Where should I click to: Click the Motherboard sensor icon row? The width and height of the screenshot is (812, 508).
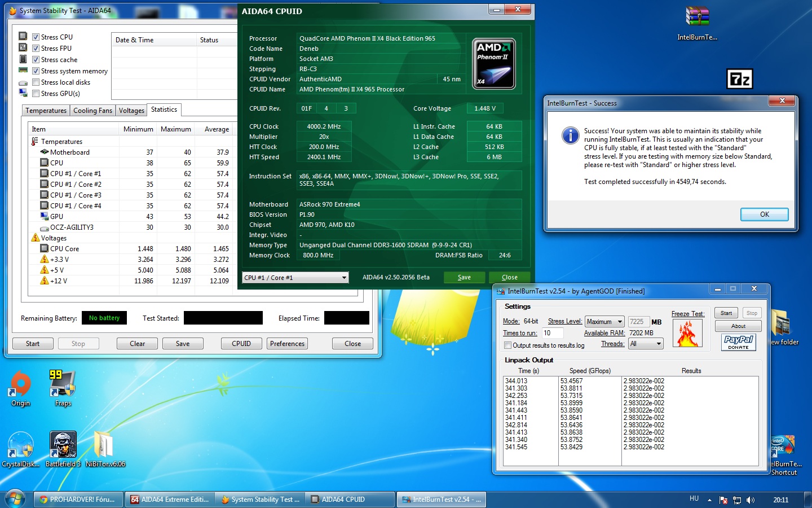(45, 152)
